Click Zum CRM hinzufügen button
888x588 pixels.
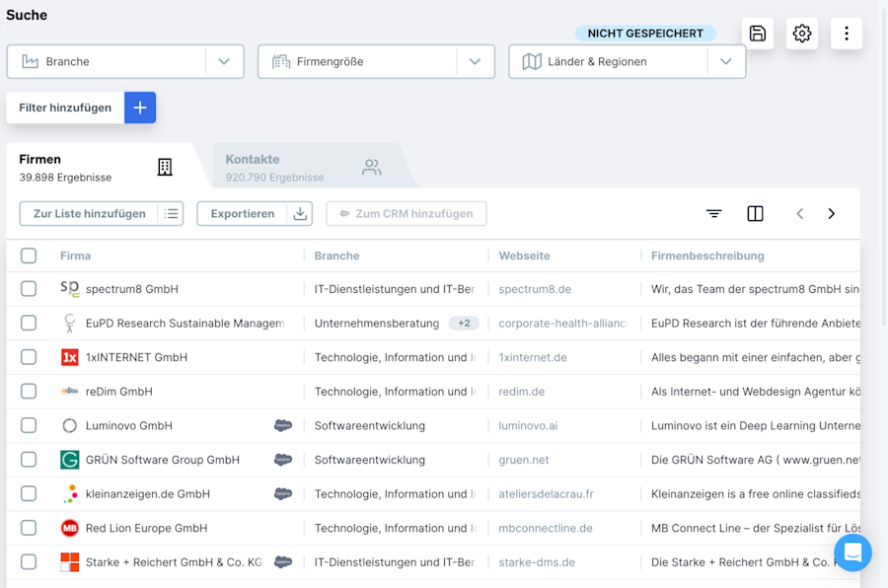click(407, 213)
